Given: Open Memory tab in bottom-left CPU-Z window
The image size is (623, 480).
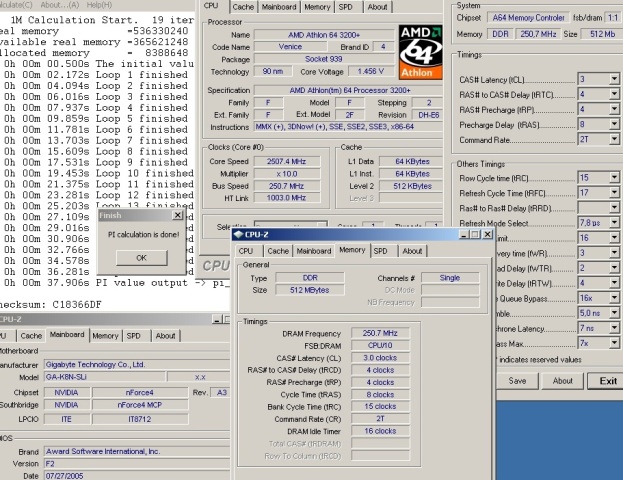Looking at the screenshot, I should [x=105, y=336].
